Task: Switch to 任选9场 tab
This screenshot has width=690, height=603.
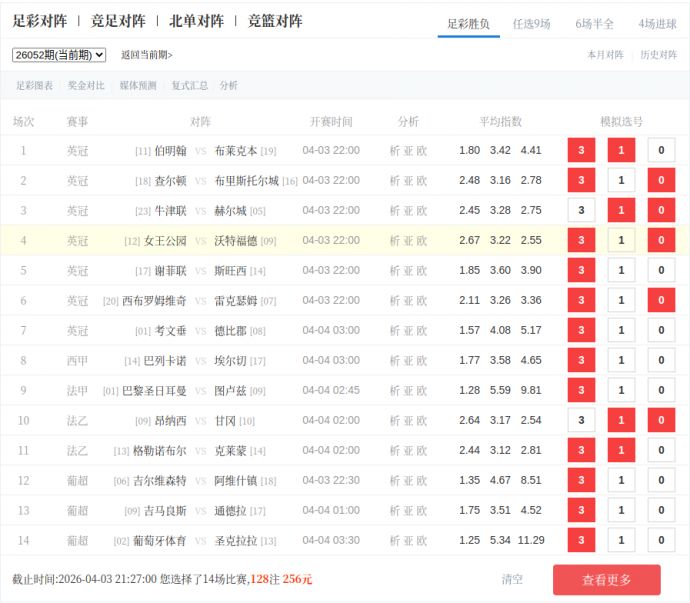Action: (531, 23)
